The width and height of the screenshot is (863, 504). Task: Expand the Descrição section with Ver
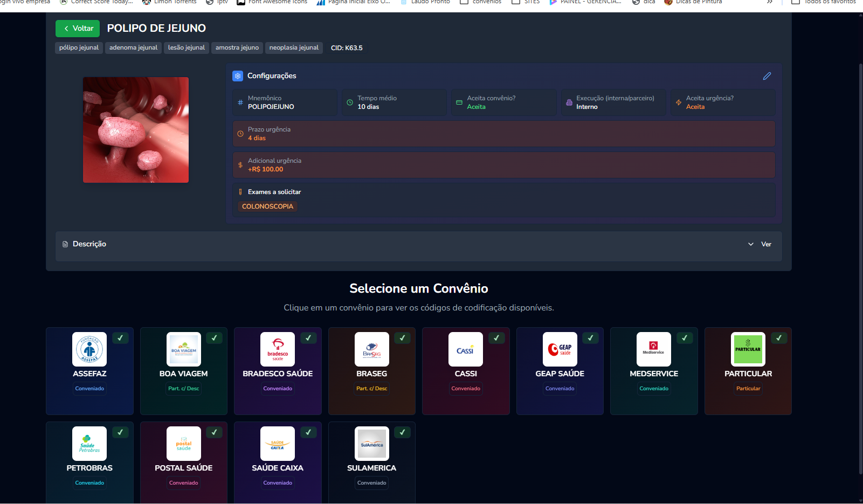[766, 244]
